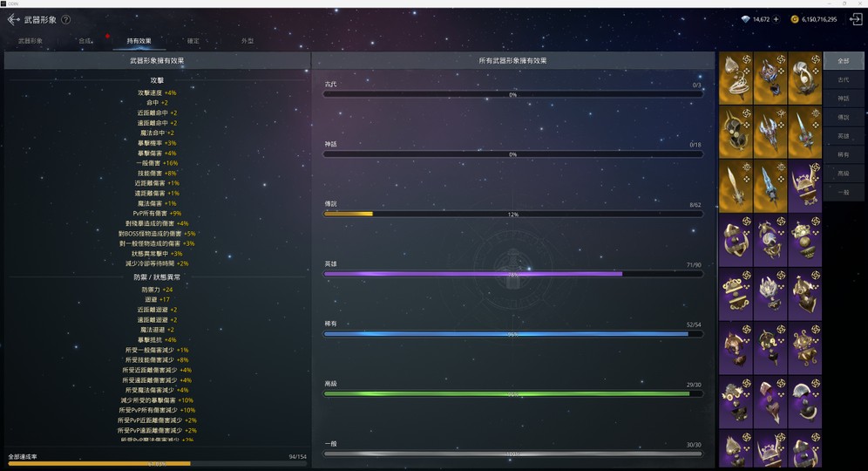The height and width of the screenshot is (471, 868).
Task: Open the 合成 tab
Action: point(85,41)
